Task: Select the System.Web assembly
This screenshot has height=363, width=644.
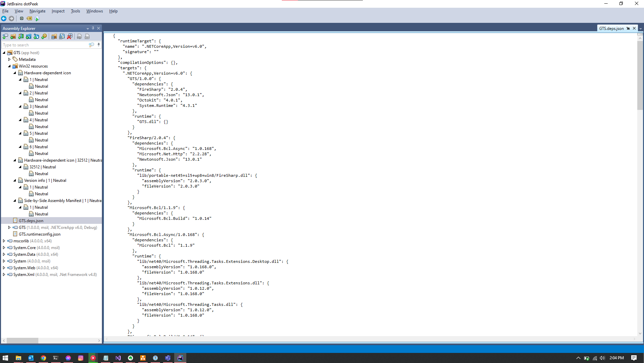Action: tap(36, 268)
